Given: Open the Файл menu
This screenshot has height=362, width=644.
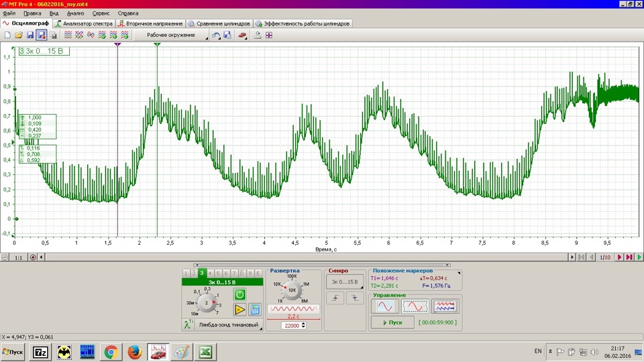Looking at the screenshot, I should pos(9,13).
